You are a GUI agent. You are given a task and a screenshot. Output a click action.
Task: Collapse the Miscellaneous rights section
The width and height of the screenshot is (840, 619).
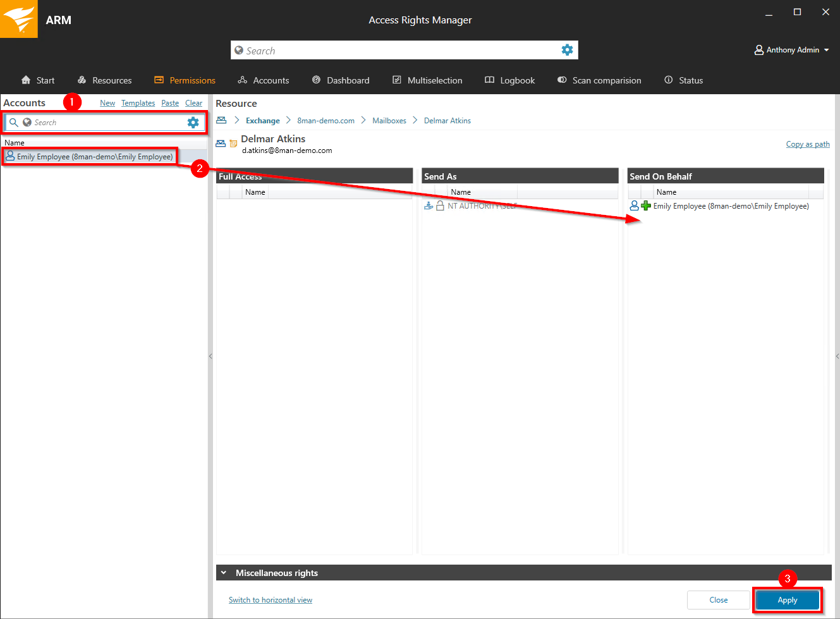point(224,573)
